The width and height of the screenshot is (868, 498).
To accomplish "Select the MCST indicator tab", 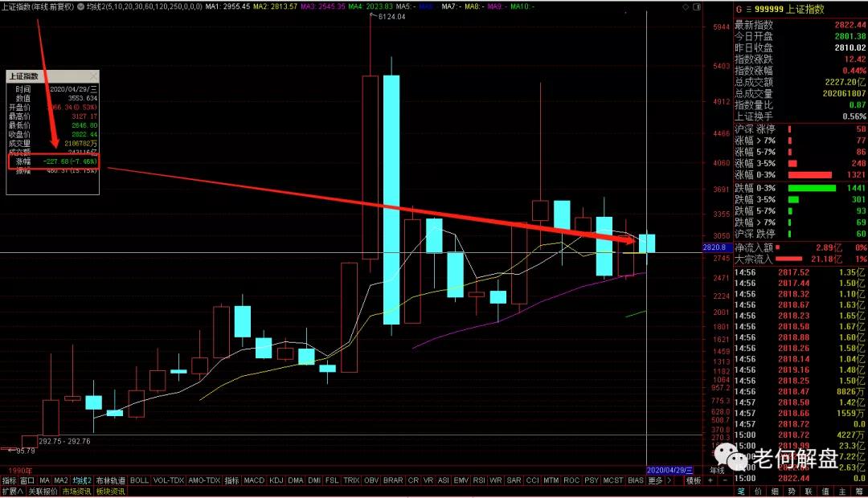I will (613, 480).
